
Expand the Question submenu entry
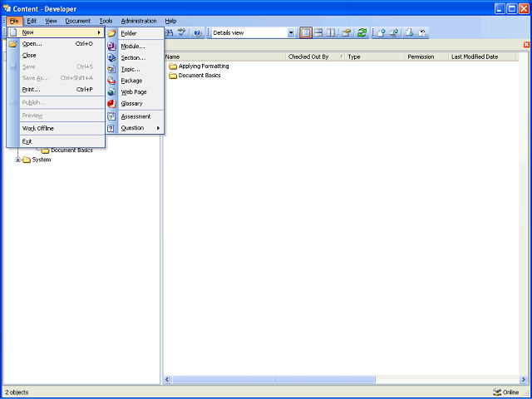[x=135, y=128]
